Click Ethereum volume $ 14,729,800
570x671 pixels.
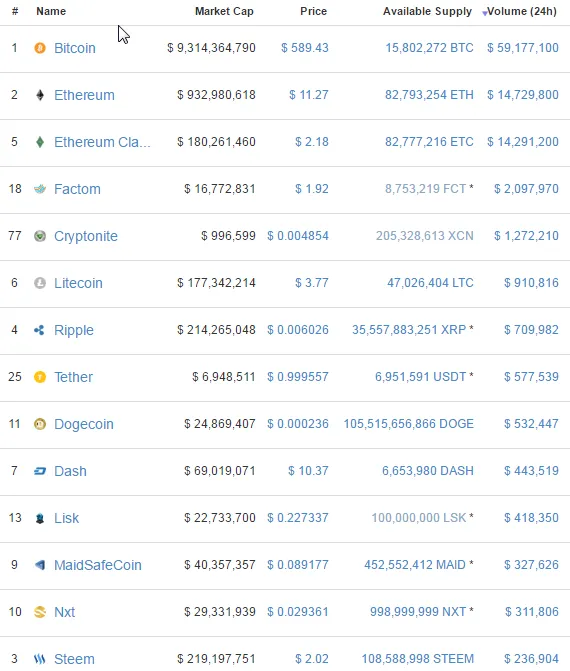[522, 95]
